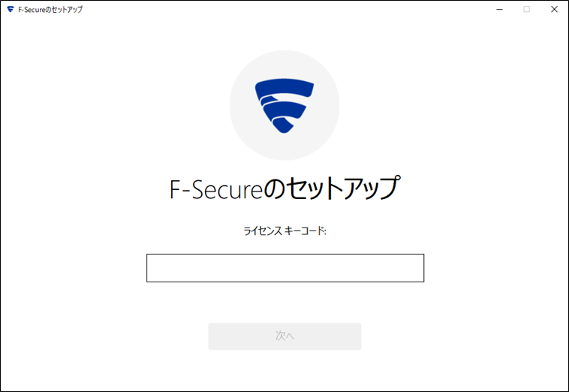Click the greyed-out maximize window button
569x392 pixels.
(x=526, y=10)
